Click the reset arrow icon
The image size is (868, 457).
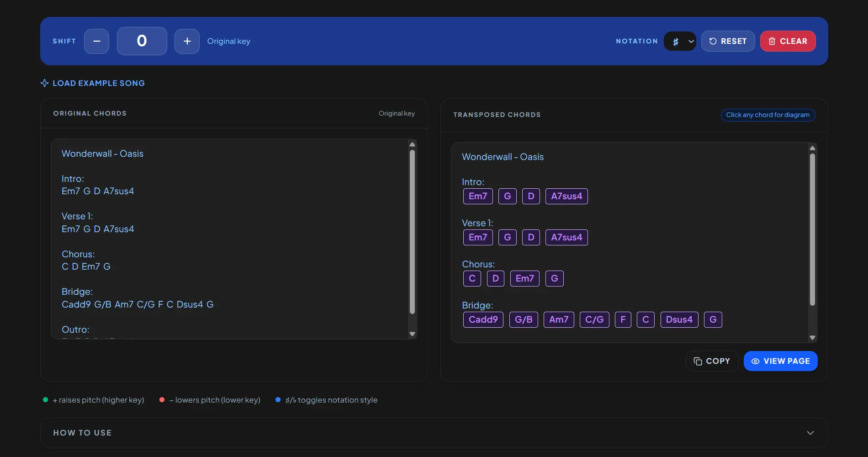point(713,41)
